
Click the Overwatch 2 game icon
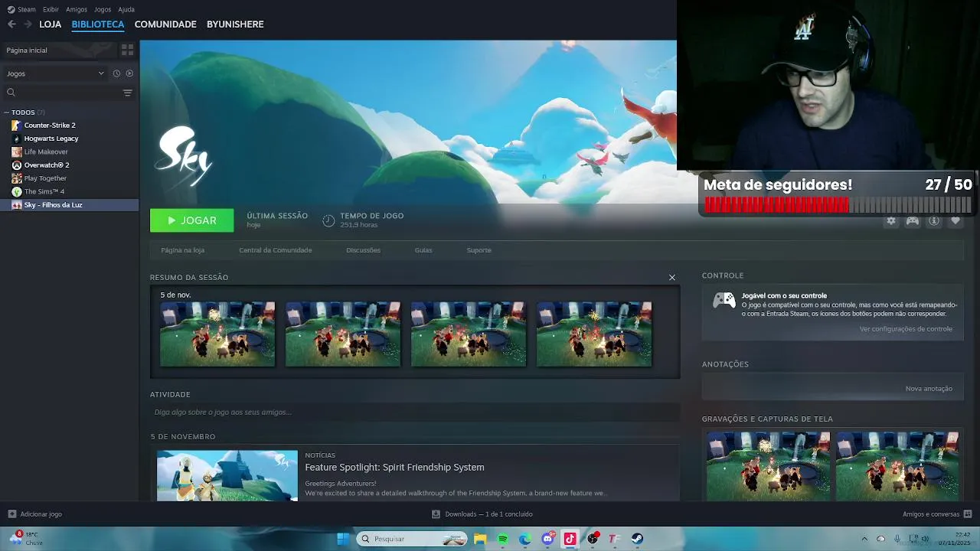tap(16, 165)
